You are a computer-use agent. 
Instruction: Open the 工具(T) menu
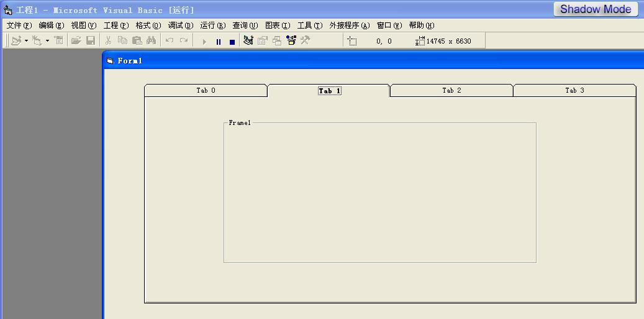(x=310, y=25)
